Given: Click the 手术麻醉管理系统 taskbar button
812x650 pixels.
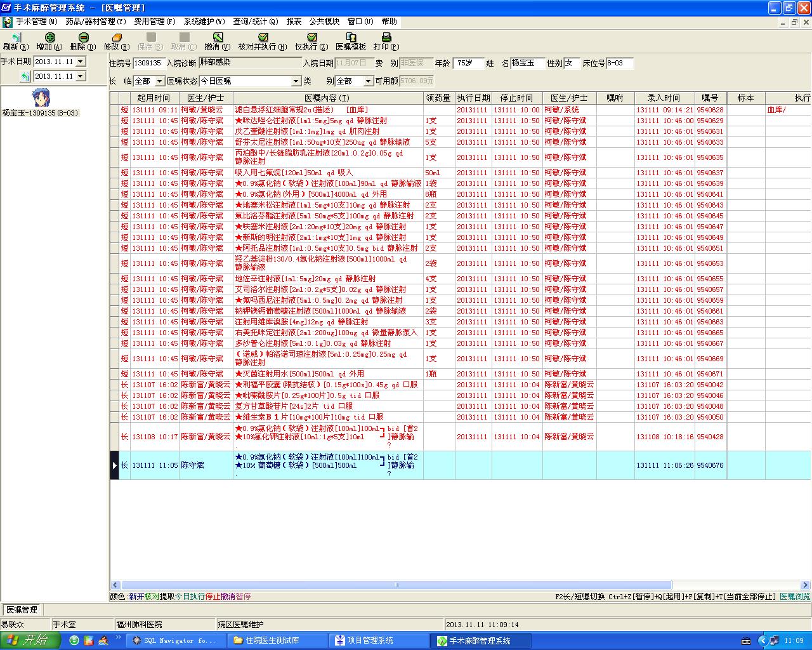Looking at the screenshot, I should tap(481, 640).
